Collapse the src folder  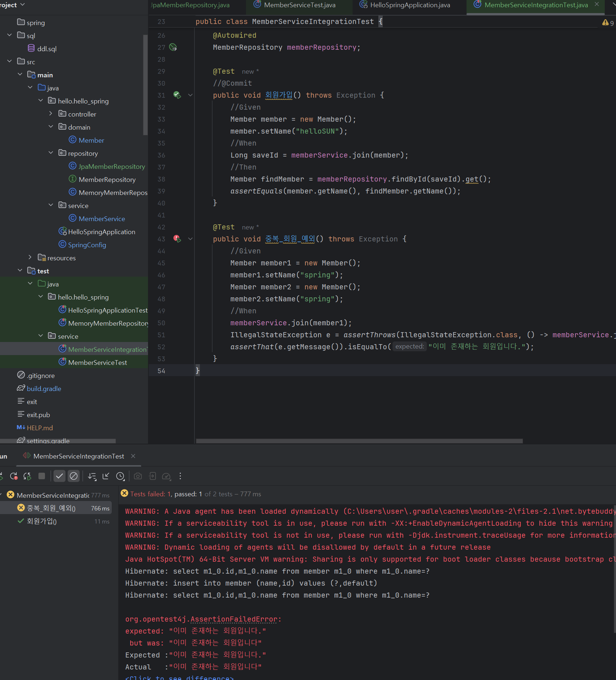pos(9,61)
